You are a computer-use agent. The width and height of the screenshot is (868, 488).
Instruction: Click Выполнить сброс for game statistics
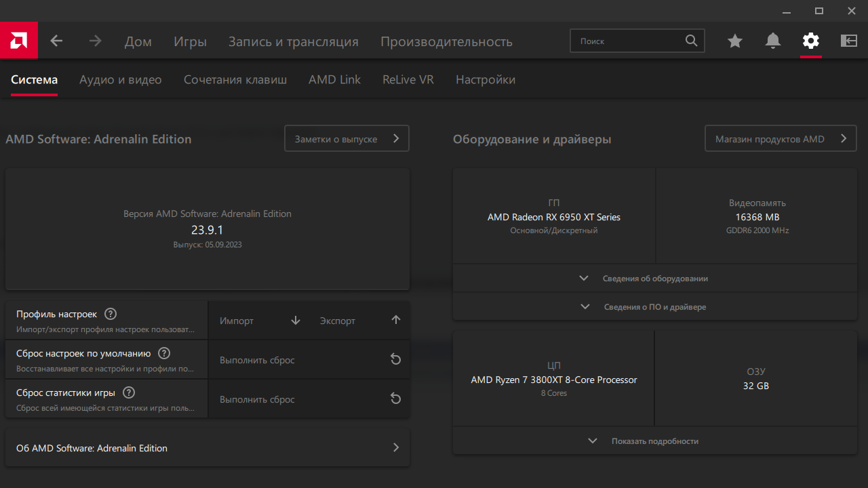pyautogui.click(x=309, y=399)
